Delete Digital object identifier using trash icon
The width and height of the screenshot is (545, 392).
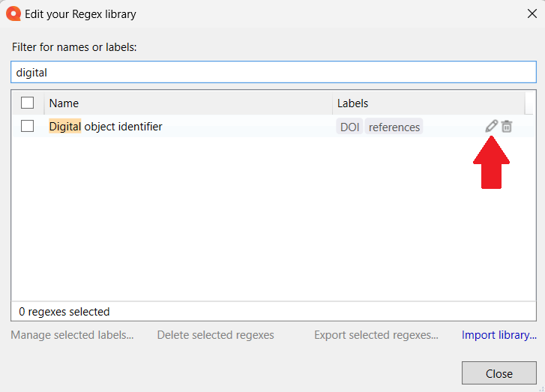coord(507,127)
